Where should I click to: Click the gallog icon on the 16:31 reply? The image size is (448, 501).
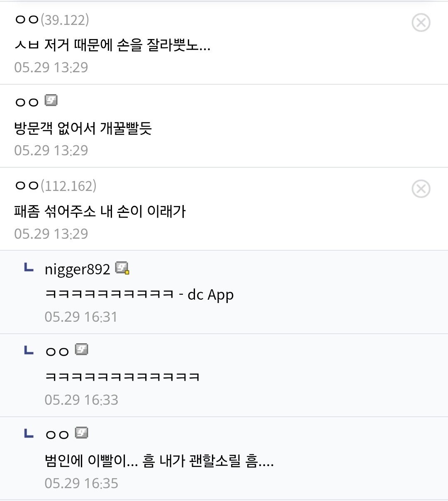[x=122, y=268]
